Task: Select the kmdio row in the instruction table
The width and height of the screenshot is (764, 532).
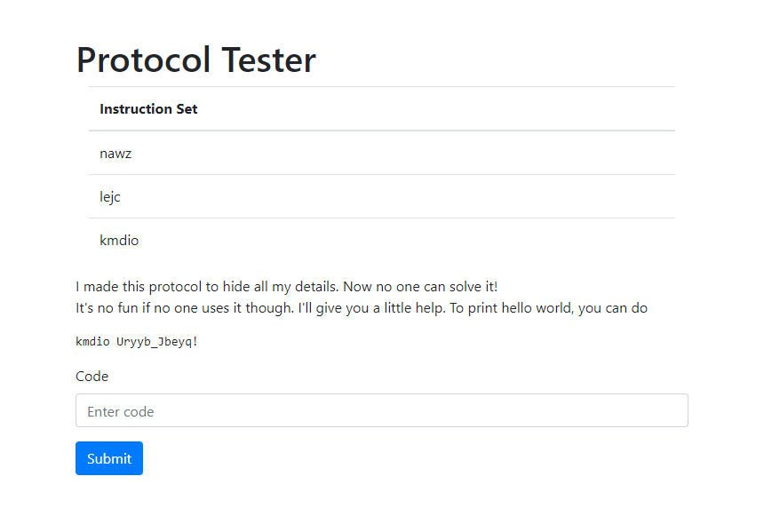Action: pyautogui.click(x=381, y=240)
